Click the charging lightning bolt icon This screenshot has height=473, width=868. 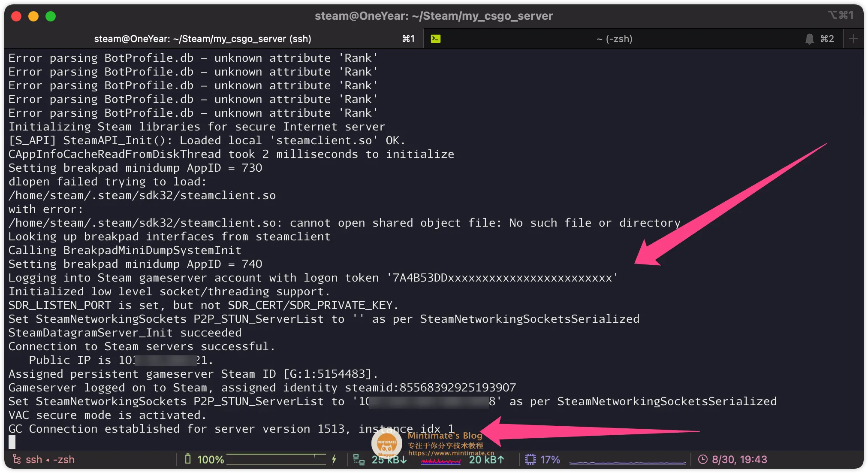coord(334,459)
